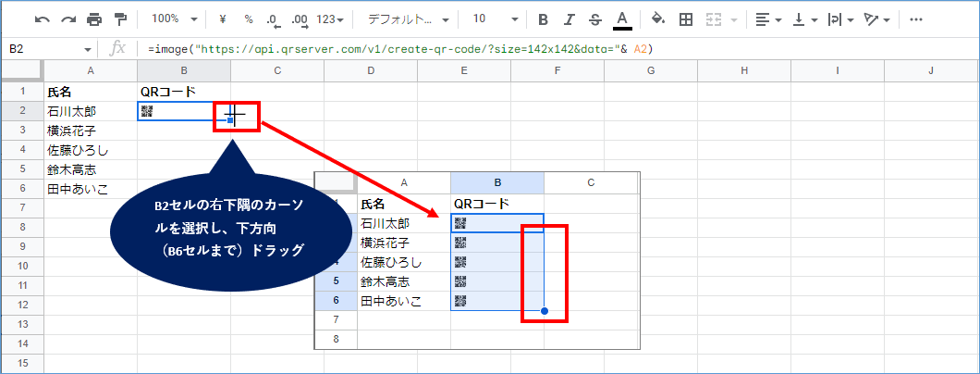The width and height of the screenshot is (980, 374).
Task: Click the Redo arrow icon
Action: (68, 19)
